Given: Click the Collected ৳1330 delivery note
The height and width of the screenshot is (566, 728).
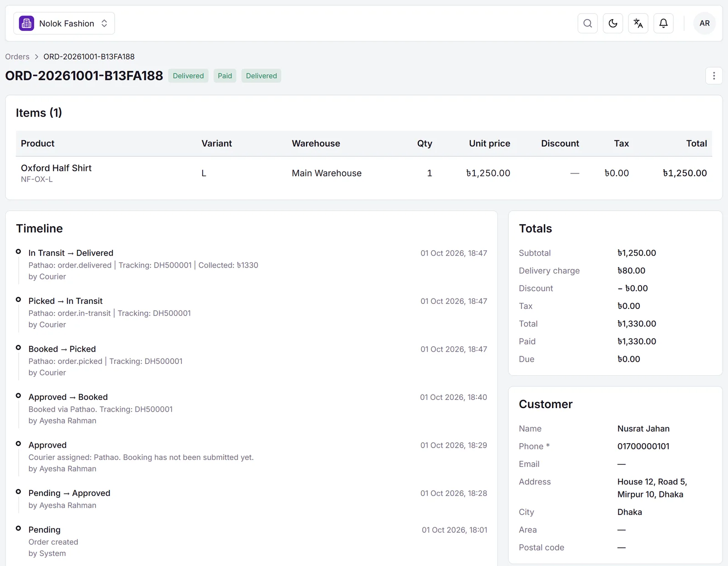Looking at the screenshot, I should click(x=228, y=265).
